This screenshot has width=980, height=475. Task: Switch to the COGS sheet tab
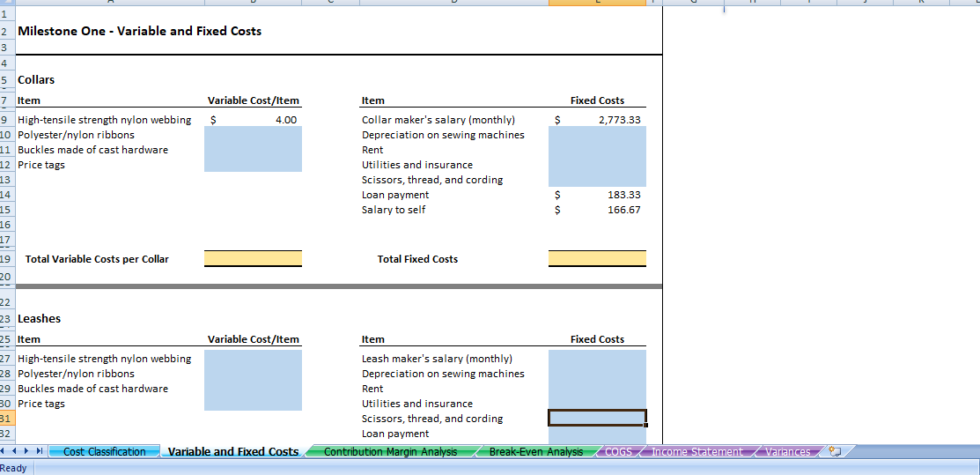tap(619, 451)
